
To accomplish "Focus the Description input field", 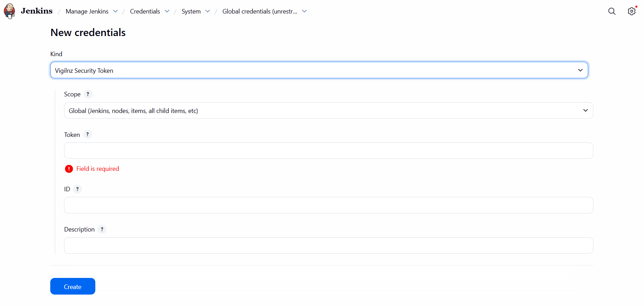I will 329,245.
